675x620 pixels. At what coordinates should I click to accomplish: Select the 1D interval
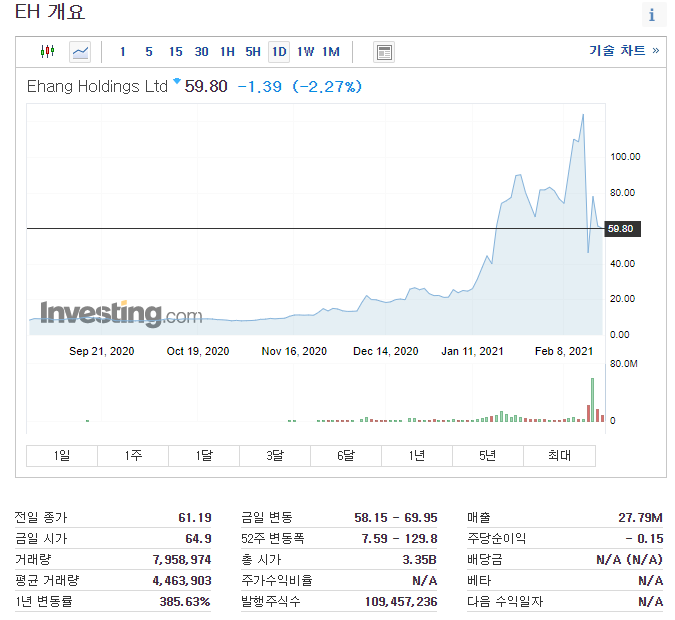click(279, 52)
